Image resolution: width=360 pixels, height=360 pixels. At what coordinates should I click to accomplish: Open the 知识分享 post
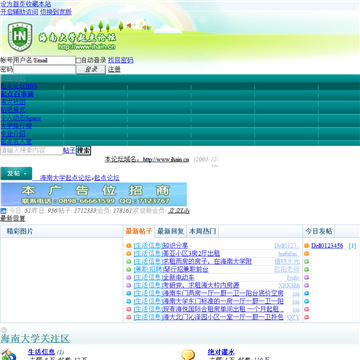pyautogui.click(x=175, y=246)
